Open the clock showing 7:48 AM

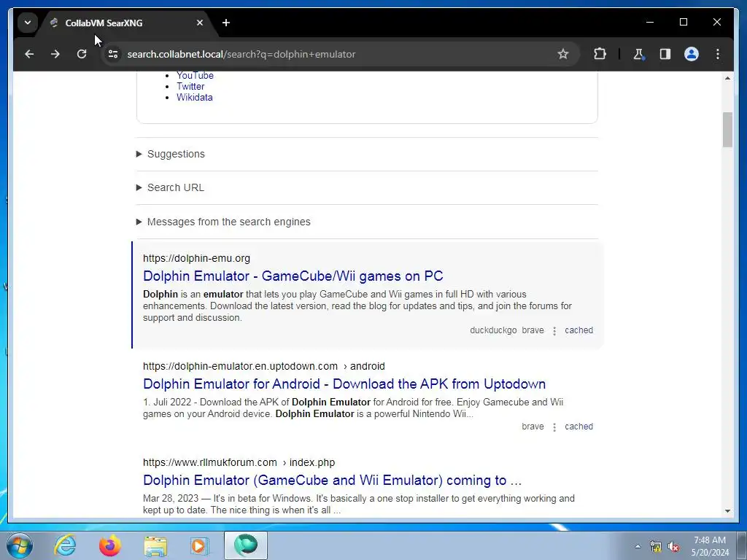[x=710, y=546]
